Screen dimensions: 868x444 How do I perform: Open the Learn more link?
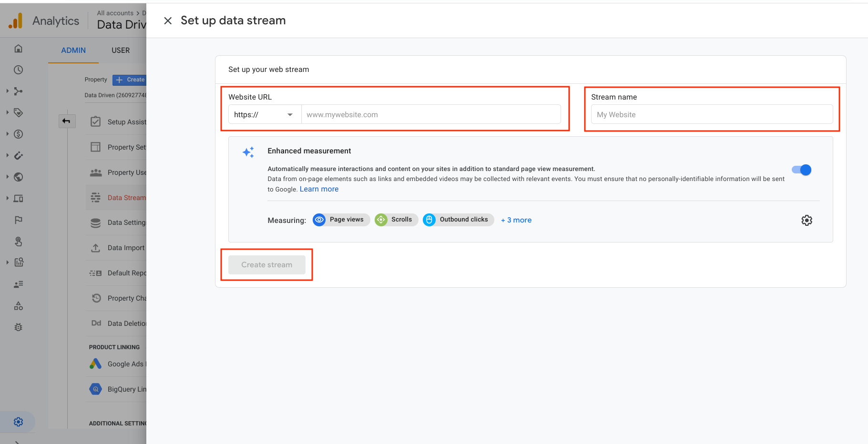pyautogui.click(x=318, y=189)
